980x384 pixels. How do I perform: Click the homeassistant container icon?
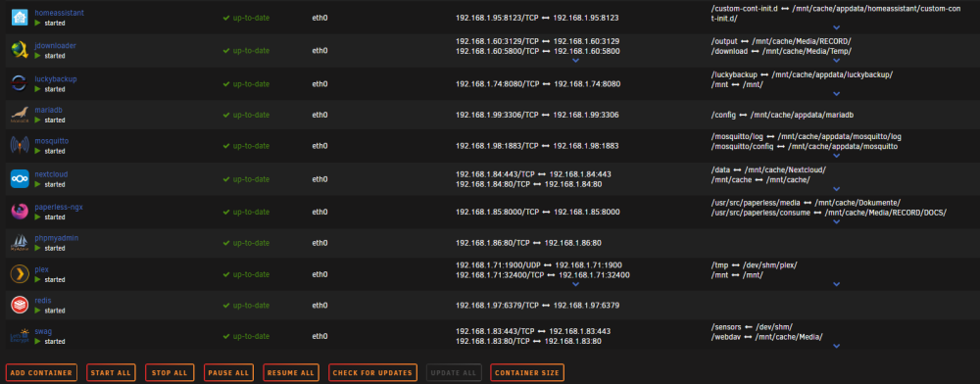pyautogui.click(x=20, y=18)
